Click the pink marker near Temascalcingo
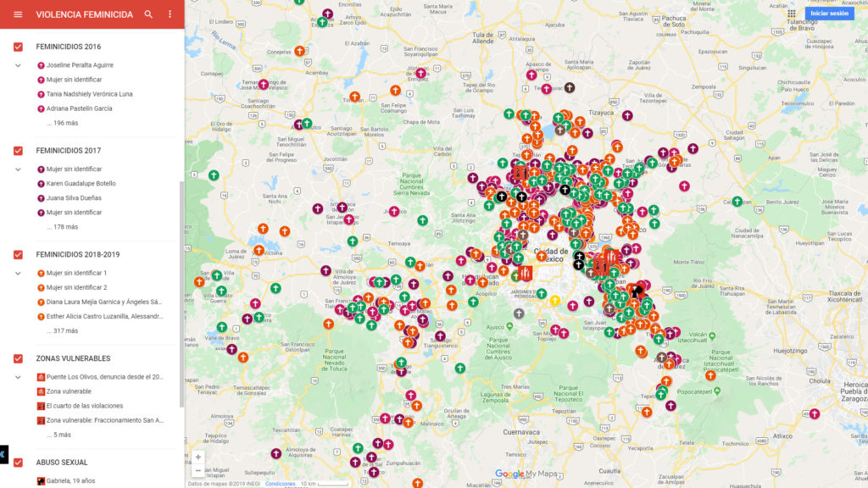The width and height of the screenshot is (868, 488). 264,85
